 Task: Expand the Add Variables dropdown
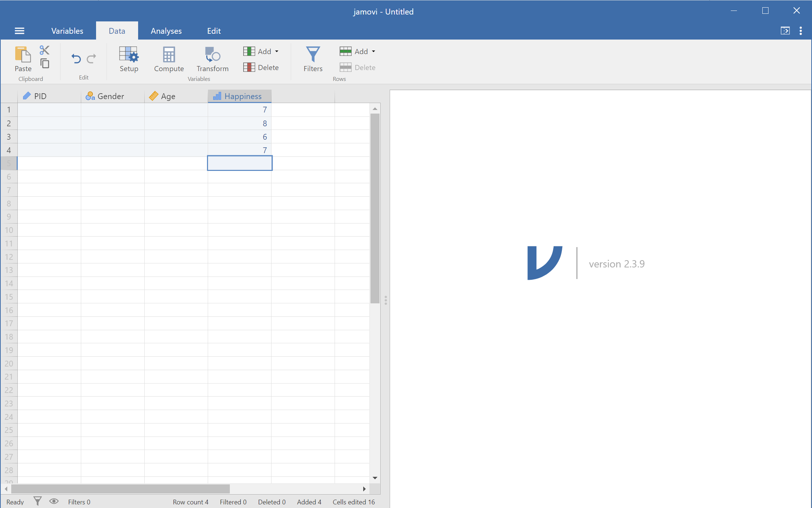click(x=275, y=52)
